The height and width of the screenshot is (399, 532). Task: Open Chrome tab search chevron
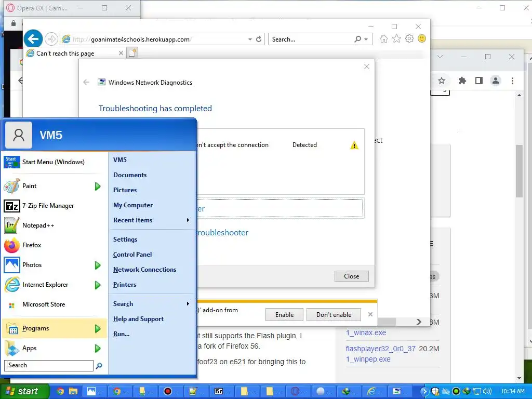pyautogui.click(x=440, y=57)
